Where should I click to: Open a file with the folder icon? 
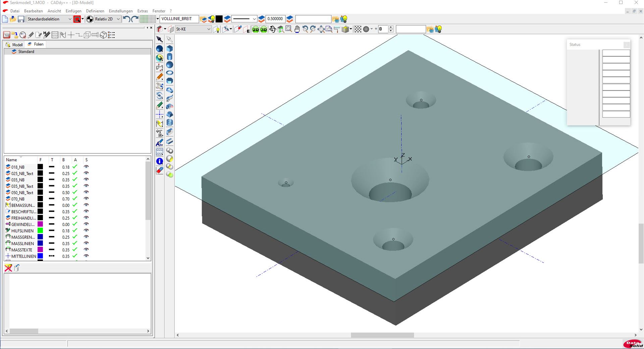[x=13, y=19]
